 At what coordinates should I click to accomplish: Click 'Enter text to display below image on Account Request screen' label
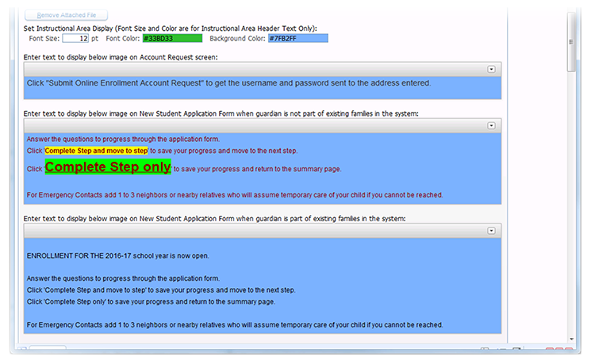(121, 57)
